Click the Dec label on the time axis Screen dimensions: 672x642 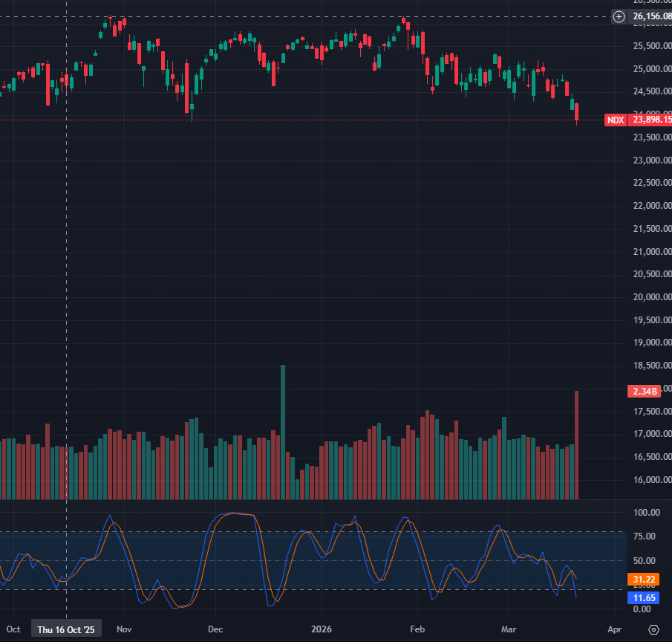[215, 629]
